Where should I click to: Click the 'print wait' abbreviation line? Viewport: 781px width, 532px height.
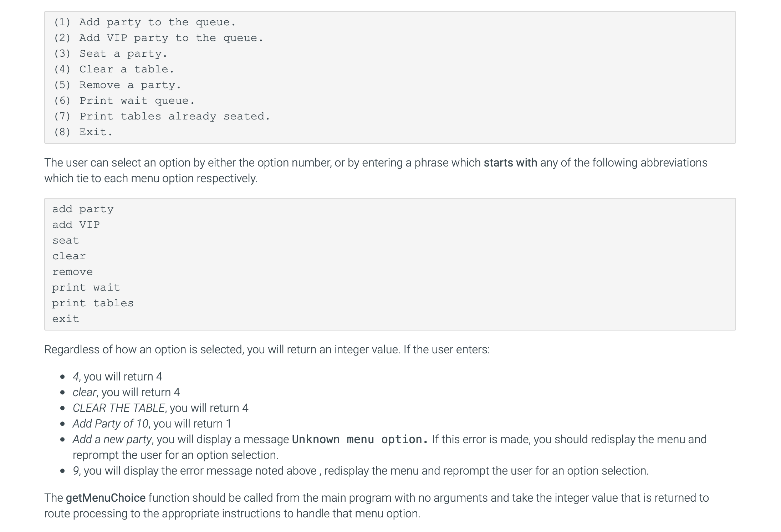[86, 288]
